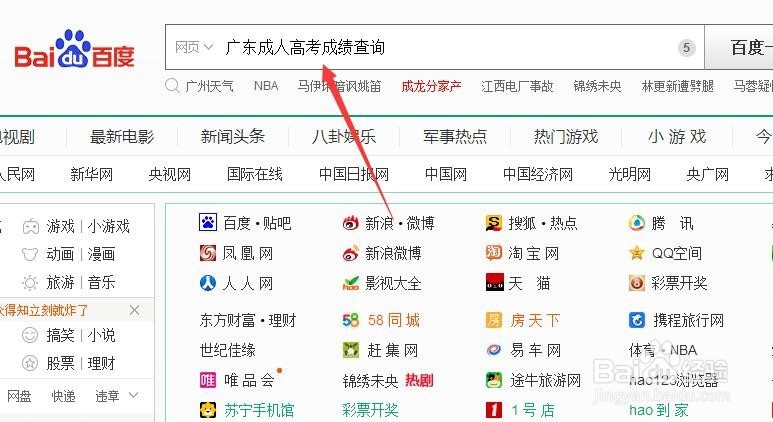The height and width of the screenshot is (422, 773).
Task: Click the QQ空间 star icon
Action: (636, 253)
